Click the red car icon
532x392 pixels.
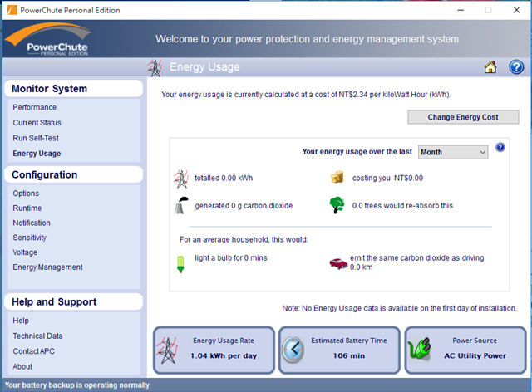[338, 263]
